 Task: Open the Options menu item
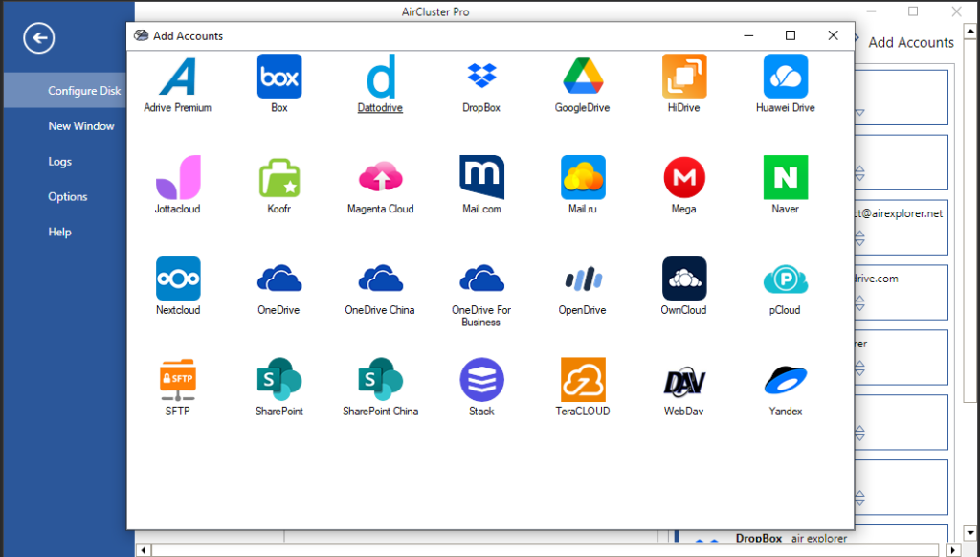pyautogui.click(x=68, y=196)
